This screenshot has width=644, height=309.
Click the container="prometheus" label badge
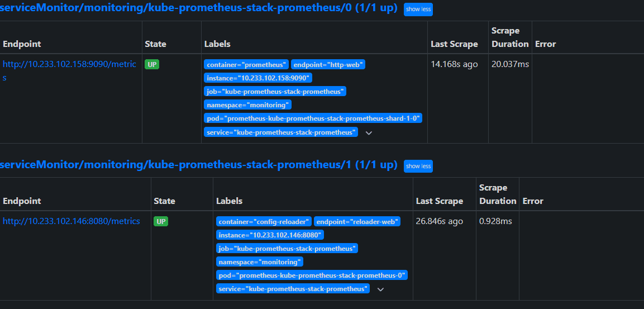click(246, 65)
